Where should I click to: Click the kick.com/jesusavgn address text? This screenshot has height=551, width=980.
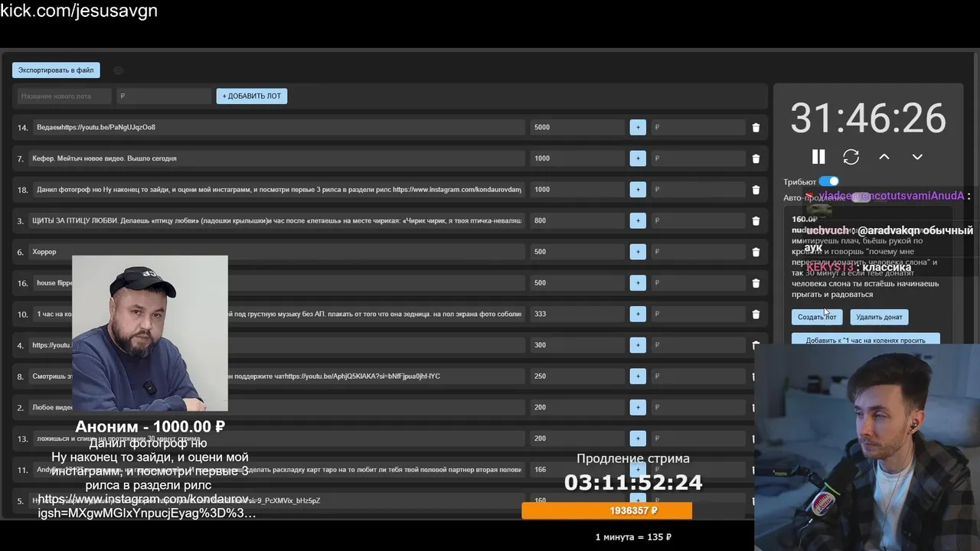pos(79,11)
